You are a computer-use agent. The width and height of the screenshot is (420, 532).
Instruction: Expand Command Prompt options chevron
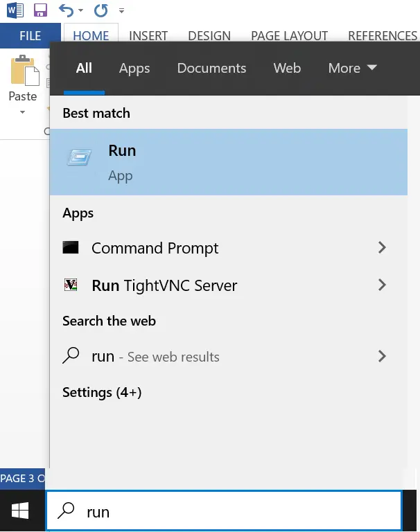coord(382,247)
